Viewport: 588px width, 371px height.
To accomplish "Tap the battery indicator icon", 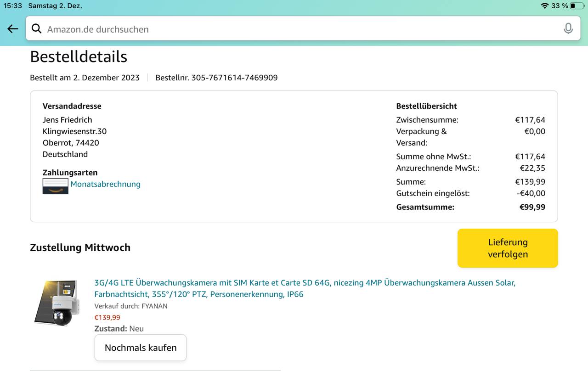I will [577, 6].
